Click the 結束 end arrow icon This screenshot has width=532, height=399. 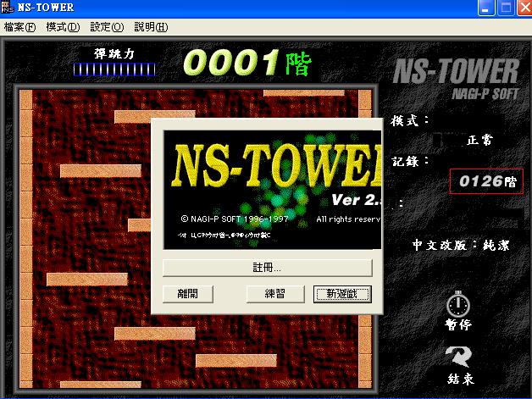458,357
